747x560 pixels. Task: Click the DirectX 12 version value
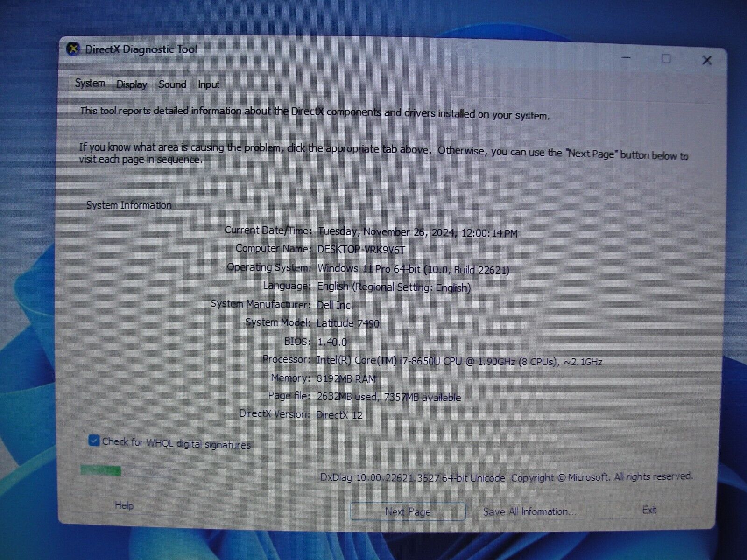click(x=339, y=415)
